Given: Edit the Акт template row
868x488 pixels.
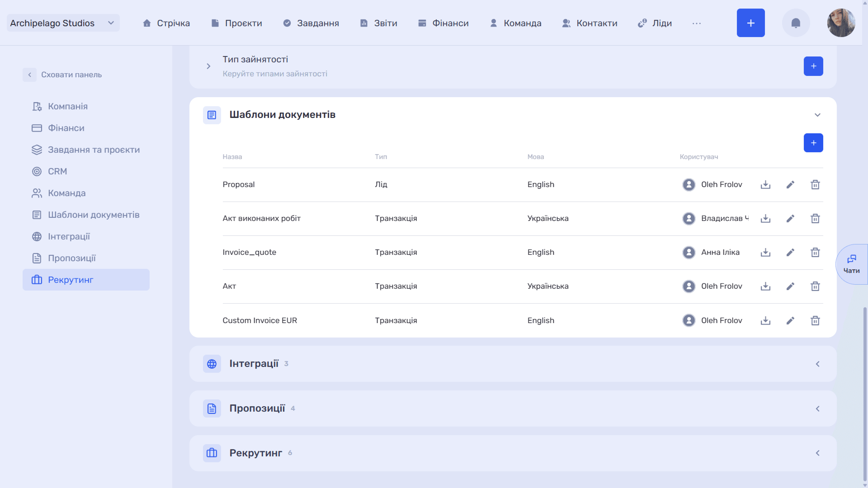Looking at the screenshot, I should pyautogui.click(x=790, y=286).
